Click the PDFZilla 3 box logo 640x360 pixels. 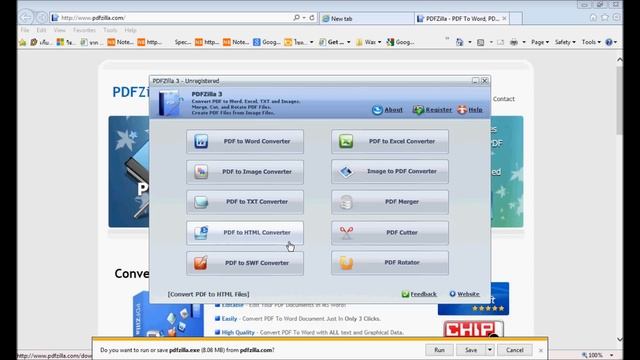click(x=170, y=103)
